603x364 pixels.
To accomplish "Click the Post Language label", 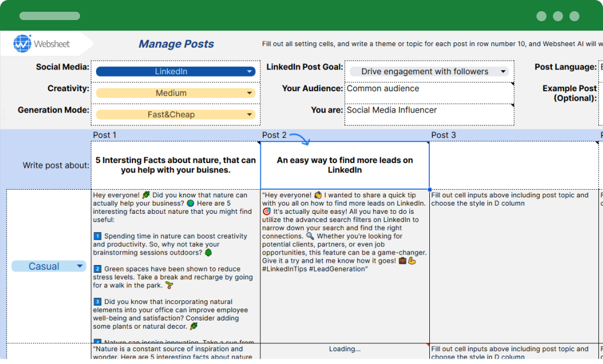I will tap(565, 67).
